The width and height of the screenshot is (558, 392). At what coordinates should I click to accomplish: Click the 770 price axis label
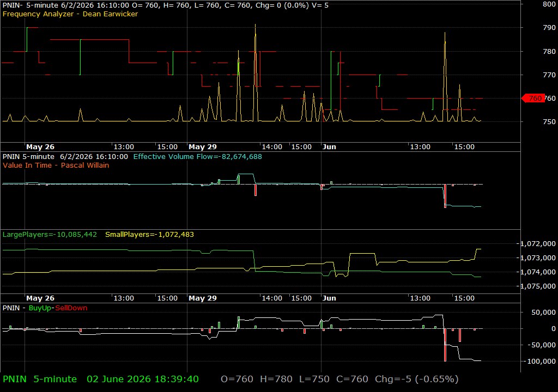549,75
